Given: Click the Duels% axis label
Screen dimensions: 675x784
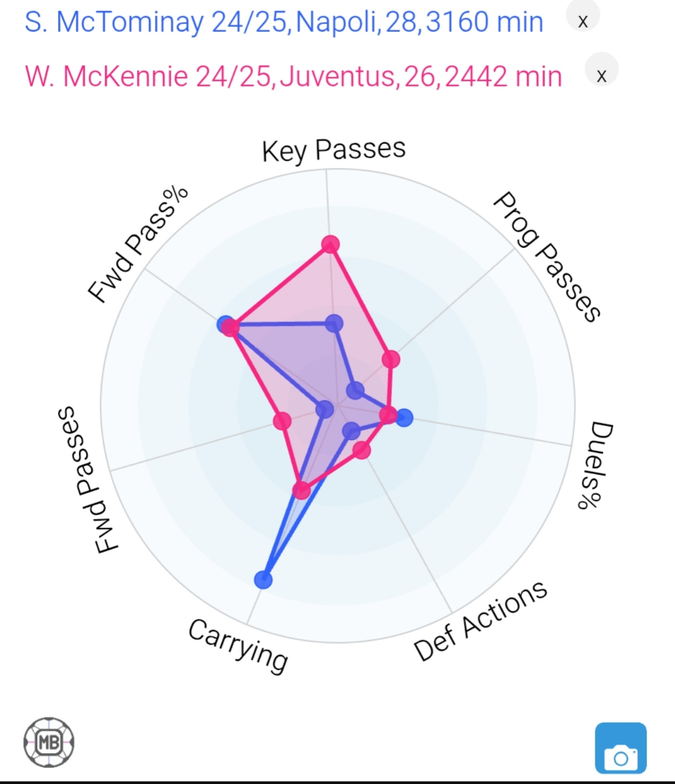Looking at the screenshot, I should point(595,465).
